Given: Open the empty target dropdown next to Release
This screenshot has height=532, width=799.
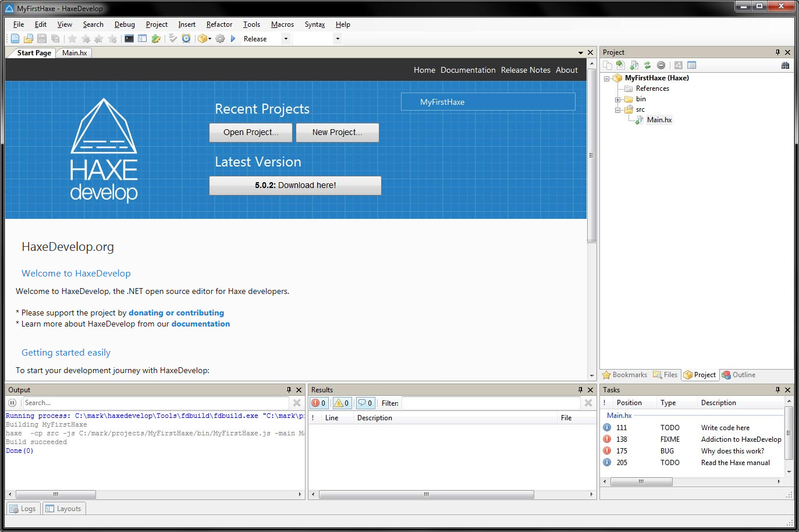Looking at the screenshot, I should pyautogui.click(x=338, y=39).
